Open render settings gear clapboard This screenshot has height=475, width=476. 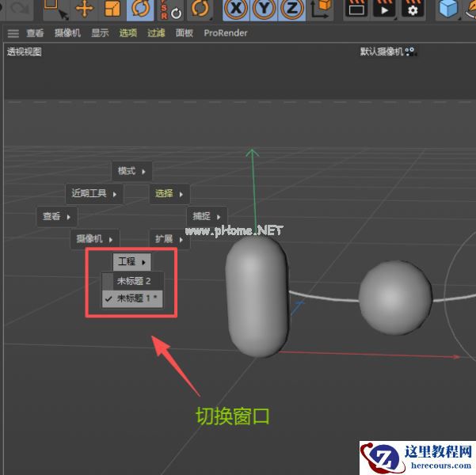pos(413,9)
